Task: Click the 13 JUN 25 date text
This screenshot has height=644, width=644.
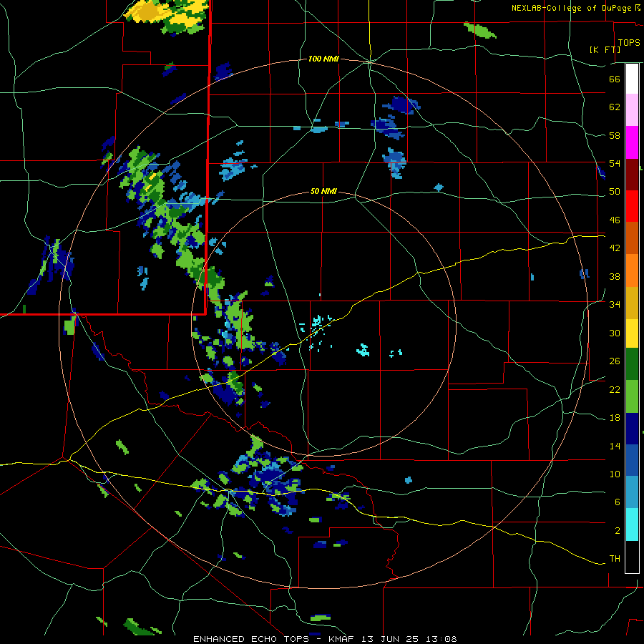Action: [390, 639]
